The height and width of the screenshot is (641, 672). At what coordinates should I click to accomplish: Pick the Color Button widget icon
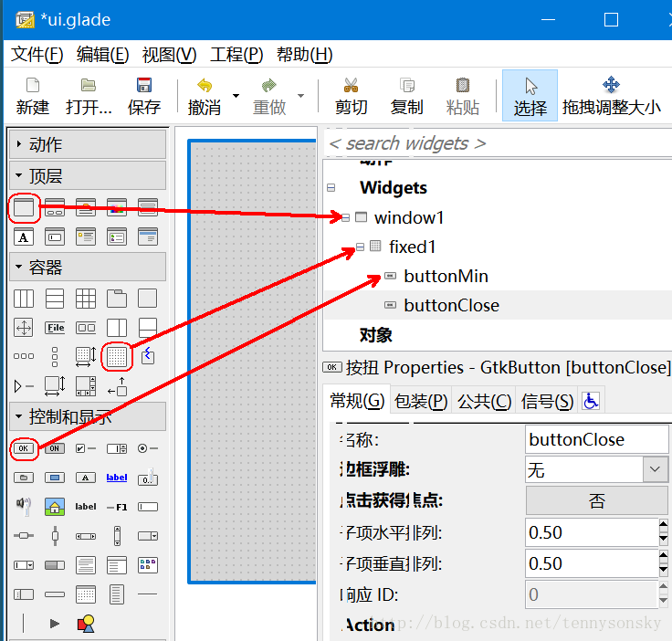(x=55, y=478)
